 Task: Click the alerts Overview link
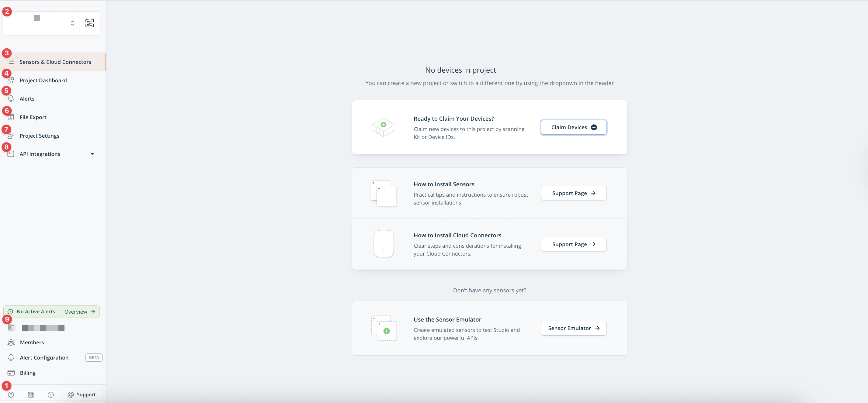coord(79,312)
